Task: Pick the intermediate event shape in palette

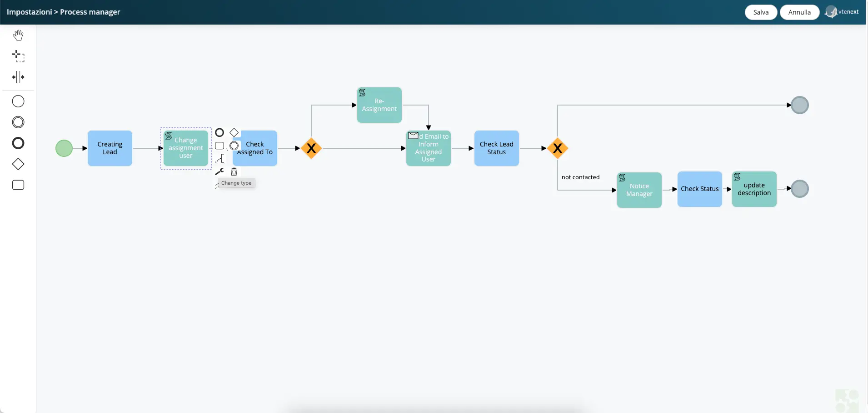Action: click(18, 122)
